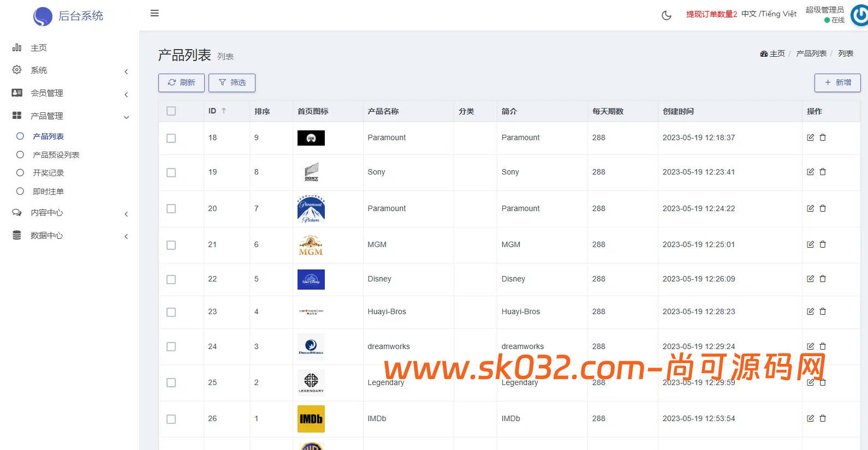Tick the checkbox for row ID 20
Screen dimensions: 868x450
coord(171,209)
